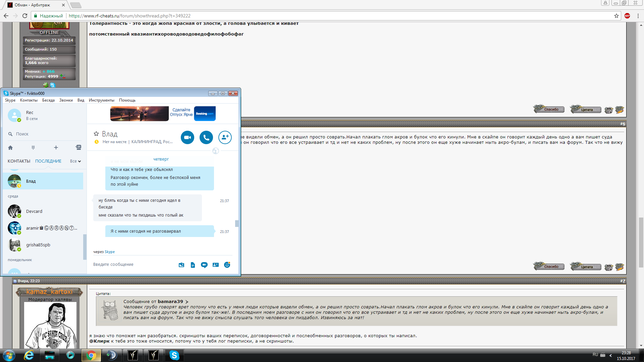
Task: Open the Беседа menu
Action: (x=48, y=100)
